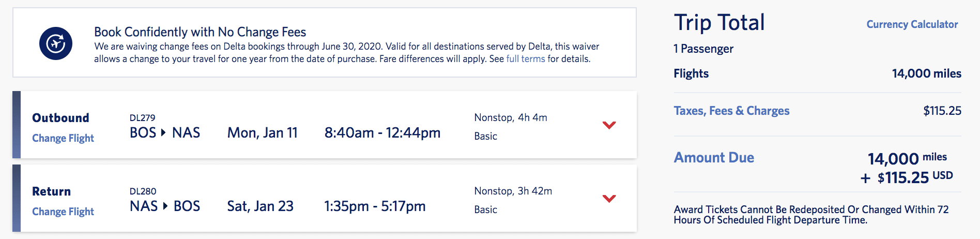
Task: Click the BOS to NAS route arrow
Action: point(163,132)
